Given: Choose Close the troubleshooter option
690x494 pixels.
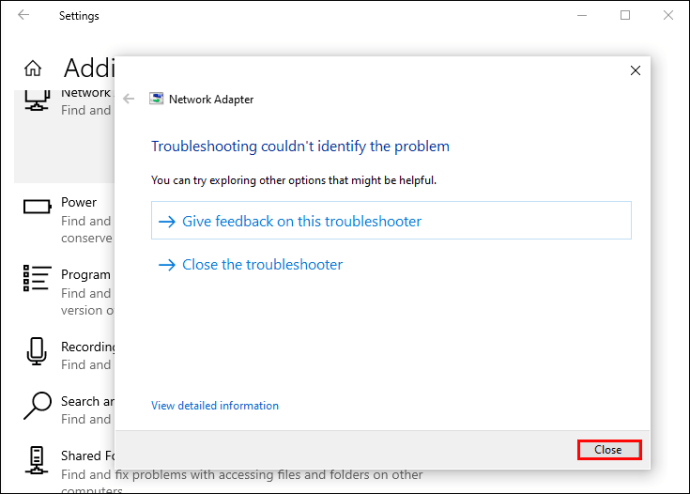Looking at the screenshot, I should (x=262, y=265).
